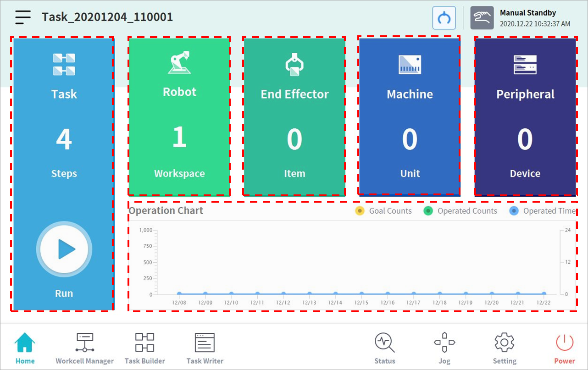This screenshot has width=588, height=370.
Task: Click the Task grid icon
Action: point(64,64)
